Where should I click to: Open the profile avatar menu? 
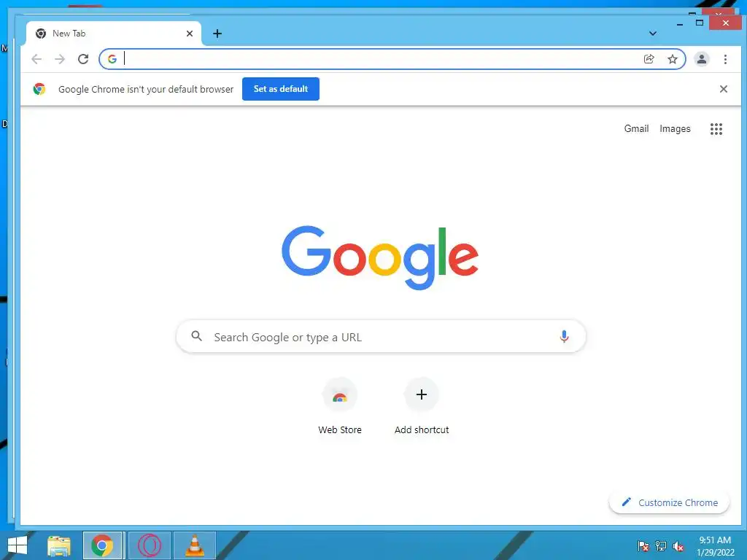click(702, 59)
